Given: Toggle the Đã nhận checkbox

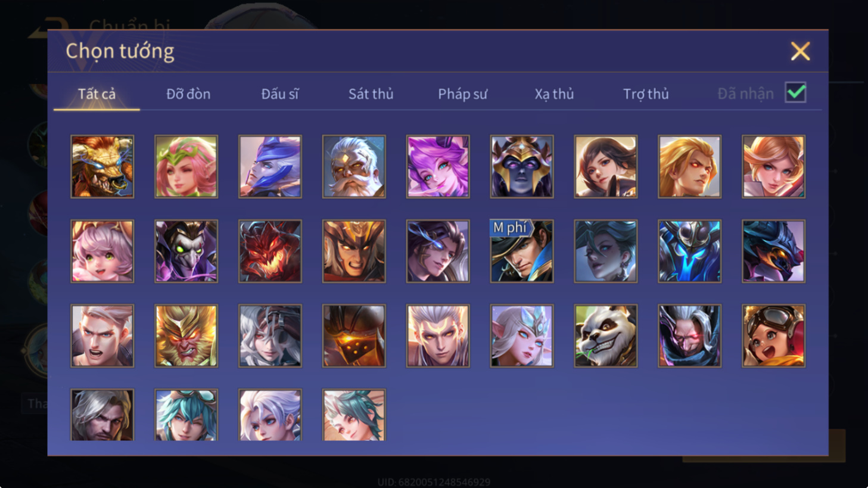Looking at the screenshot, I should click(795, 93).
